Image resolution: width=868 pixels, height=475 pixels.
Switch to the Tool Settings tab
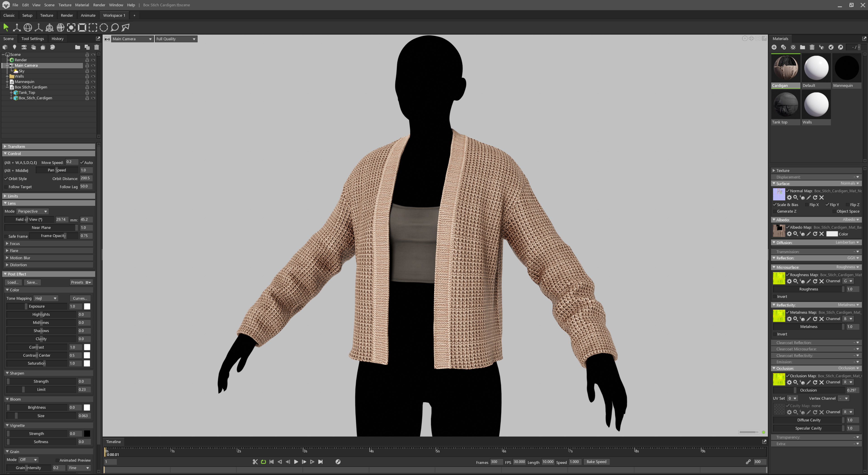pyautogui.click(x=32, y=39)
